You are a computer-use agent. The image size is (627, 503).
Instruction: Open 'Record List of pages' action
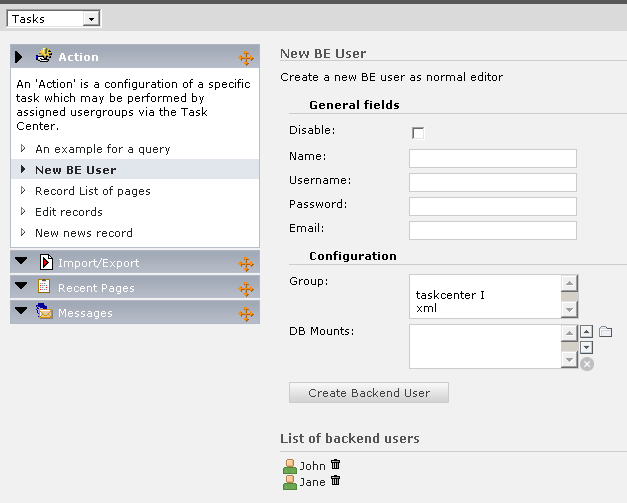pyautogui.click(x=92, y=191)
